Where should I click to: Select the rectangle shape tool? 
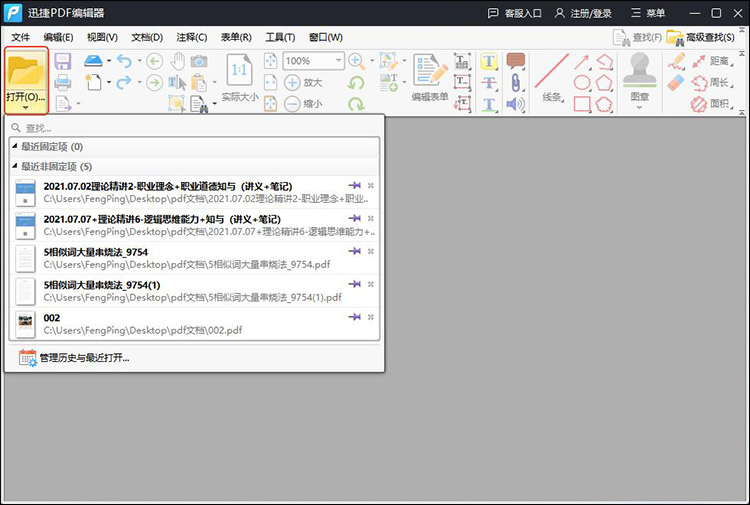coord(582,104)
